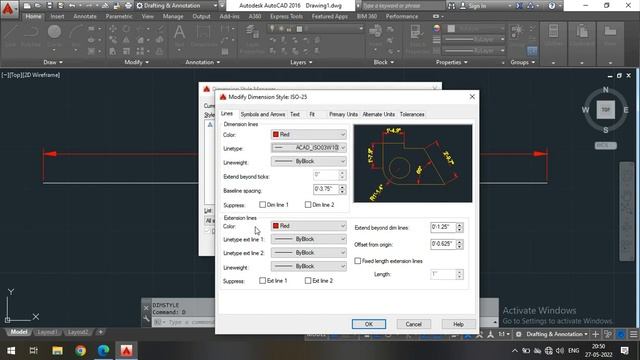
Task: Open Layout1 tab at the bottom
Action: click(47, 332)
